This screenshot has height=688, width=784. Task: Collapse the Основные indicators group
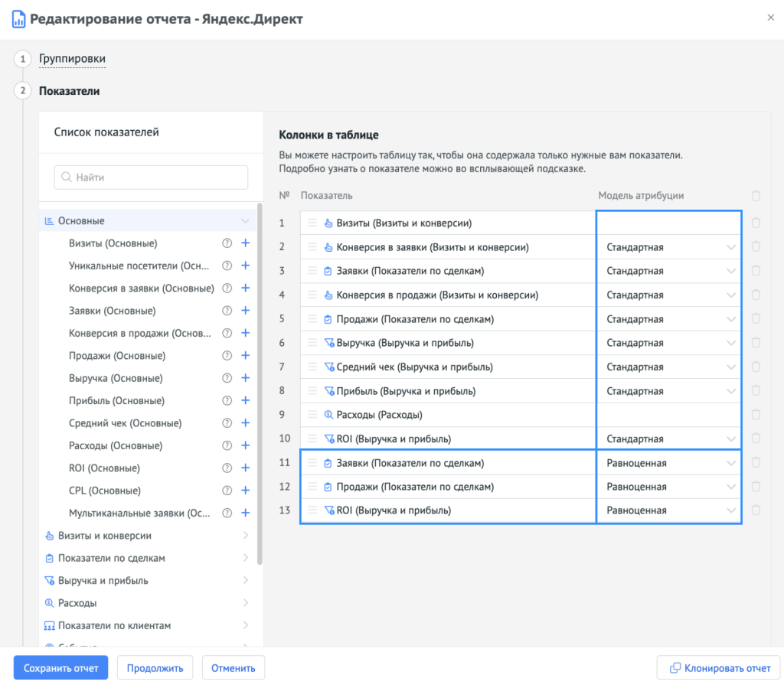[x=245, y=221]
